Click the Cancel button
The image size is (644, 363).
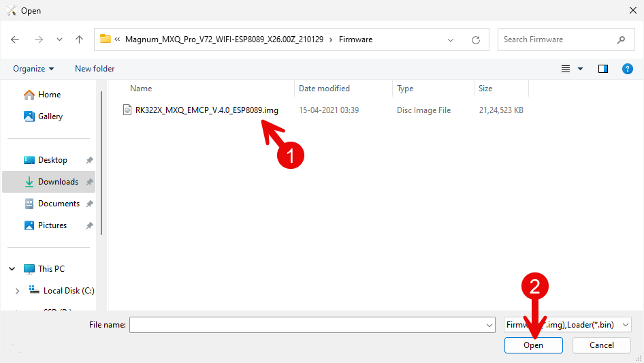coord(602,345)
